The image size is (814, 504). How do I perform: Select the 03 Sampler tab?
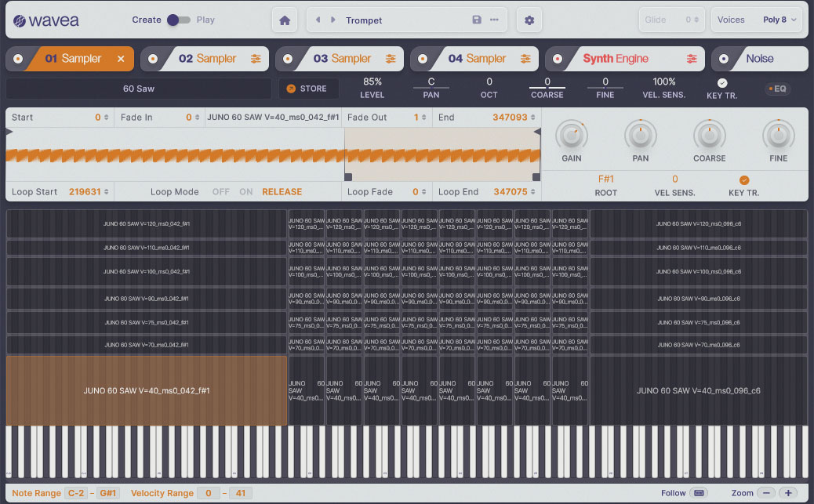[342, 59]
